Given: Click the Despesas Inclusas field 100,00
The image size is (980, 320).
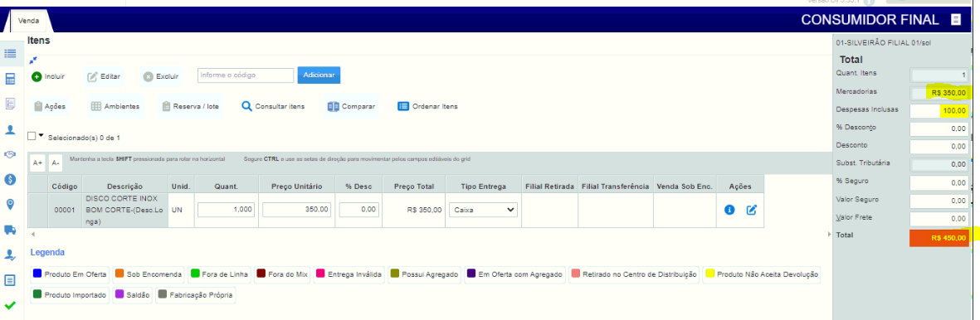Looking at the screenshot, I should (x=939, y=111).
